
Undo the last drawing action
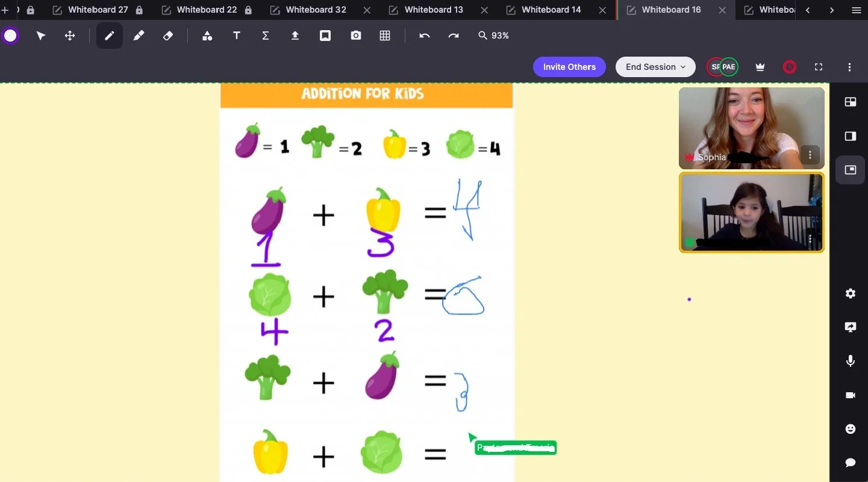(425, 36)
